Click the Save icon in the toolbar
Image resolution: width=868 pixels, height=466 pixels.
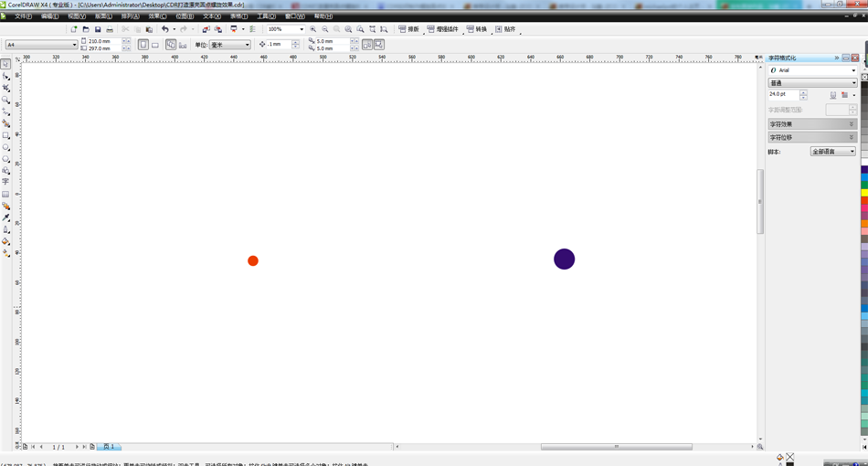point(98,29)
